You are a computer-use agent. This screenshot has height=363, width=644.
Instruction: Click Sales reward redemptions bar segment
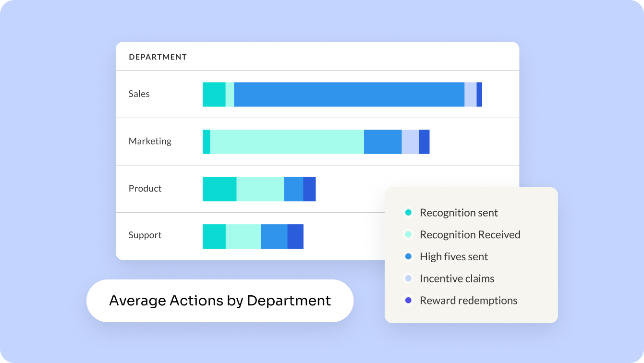(479, 95)
